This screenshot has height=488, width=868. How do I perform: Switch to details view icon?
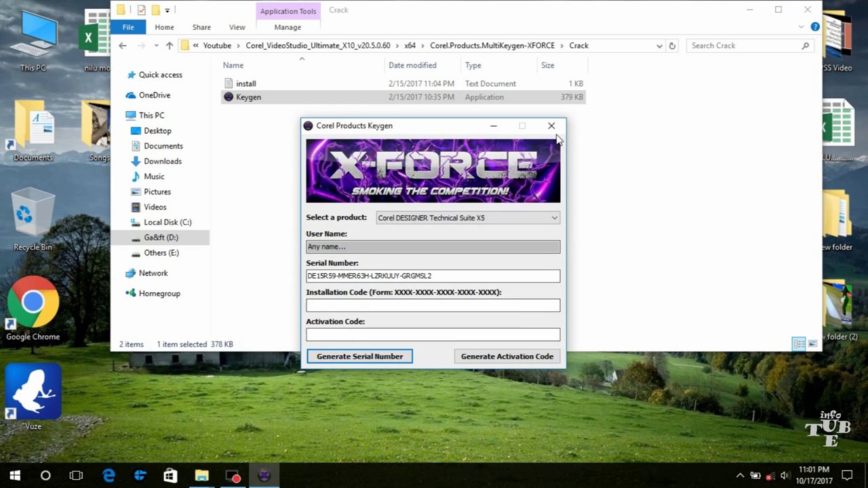[799, 344]
